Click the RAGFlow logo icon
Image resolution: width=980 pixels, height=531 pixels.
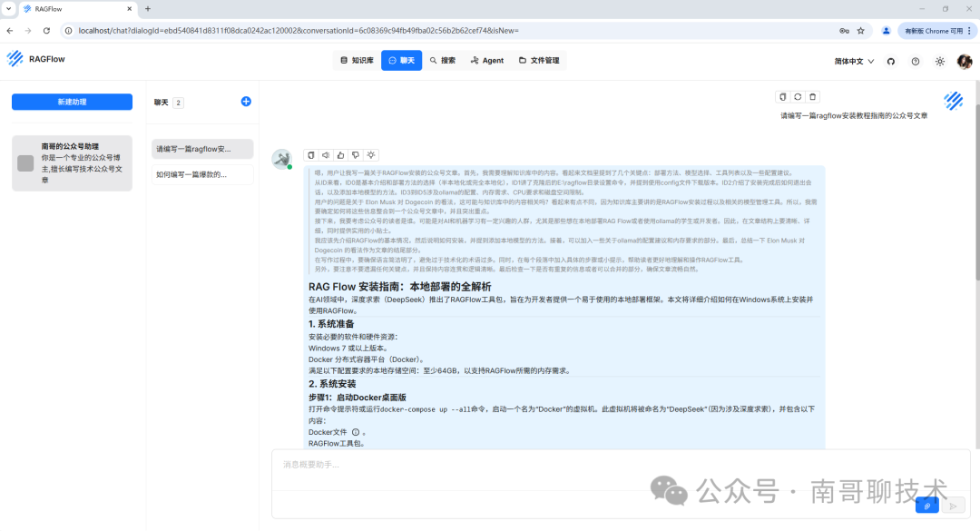[x=15, y=59]
